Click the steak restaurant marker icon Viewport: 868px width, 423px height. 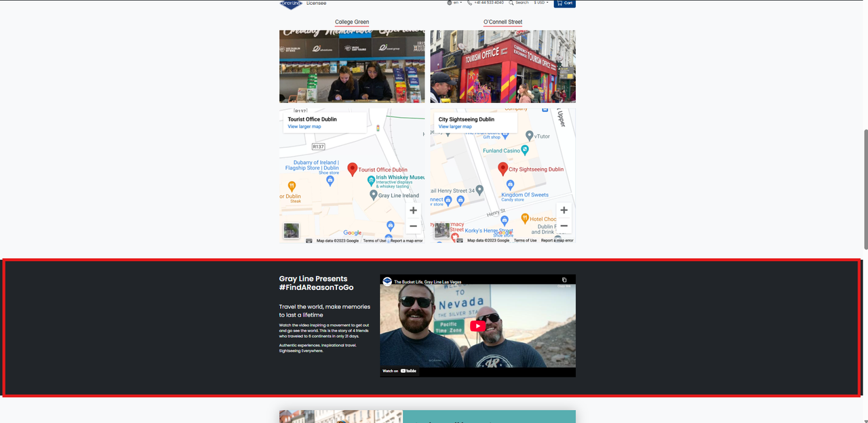pyautogui.click(x=292, y=186)
